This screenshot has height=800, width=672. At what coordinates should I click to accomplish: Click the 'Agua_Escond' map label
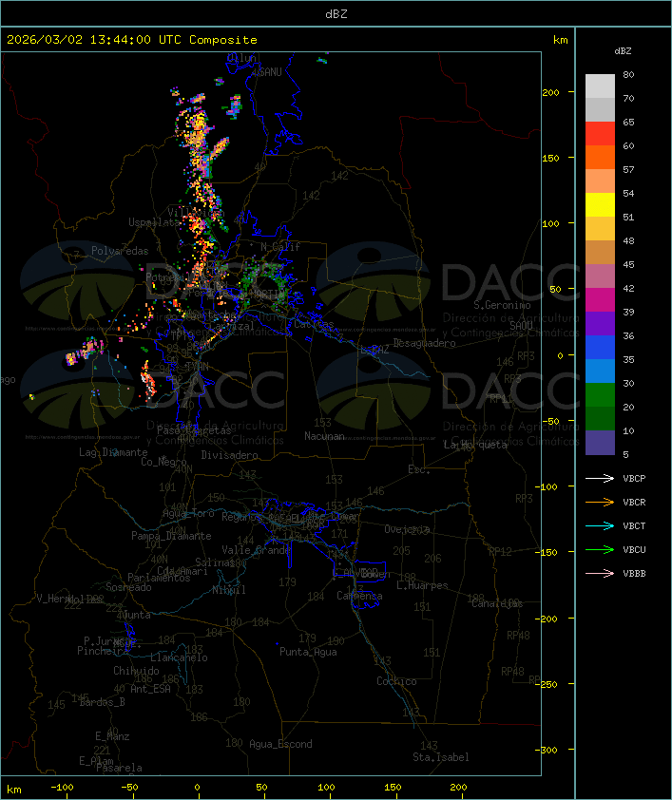[280, 744]
